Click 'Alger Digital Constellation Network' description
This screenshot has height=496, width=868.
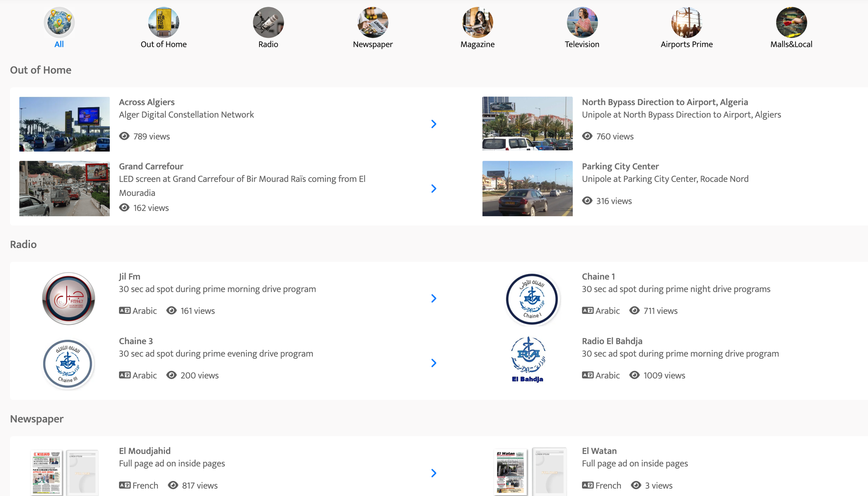(186, 115)
